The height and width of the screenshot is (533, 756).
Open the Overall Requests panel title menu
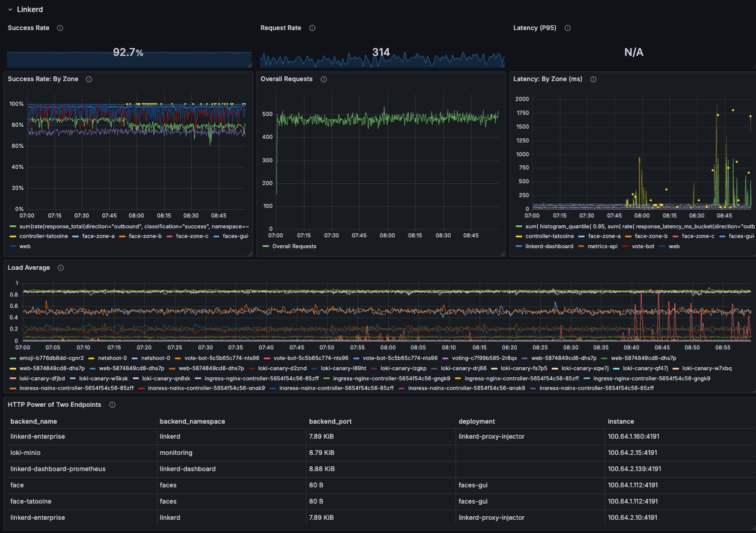(x=286, y=79)
